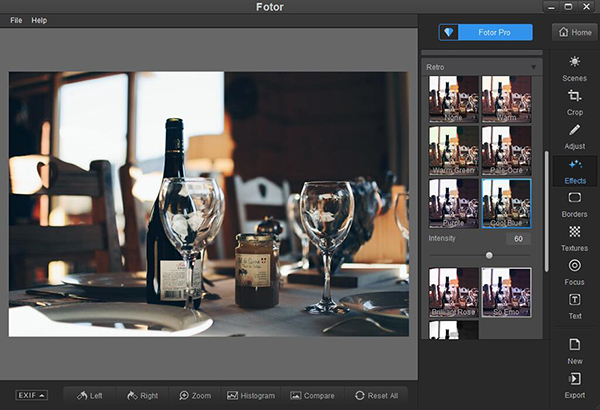The height and width of the screenshot is (410, 600).
Task: Open the Help menu
Action: (x=39, y=20)
